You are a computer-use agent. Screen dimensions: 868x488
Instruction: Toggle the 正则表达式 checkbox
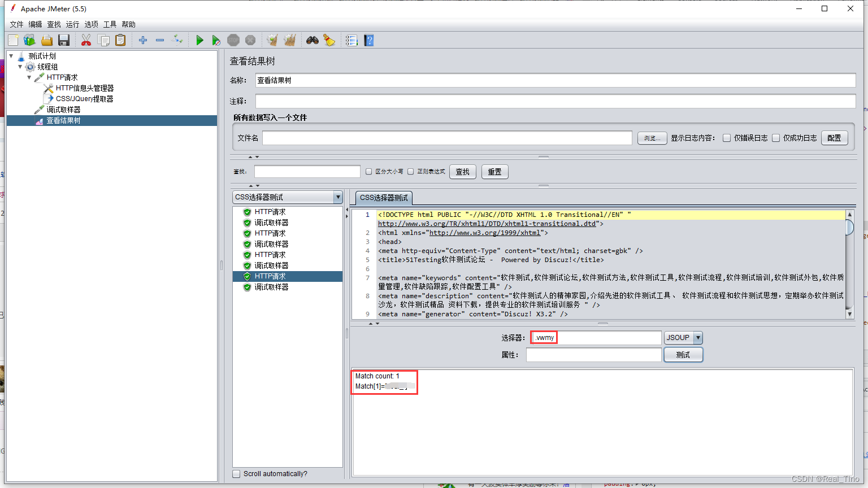coord(411,172)
